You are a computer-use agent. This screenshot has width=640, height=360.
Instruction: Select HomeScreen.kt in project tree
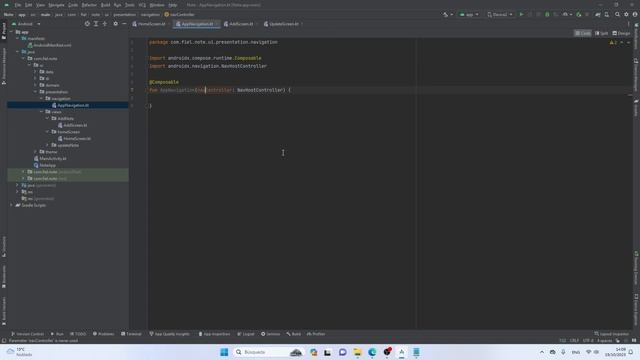click(x=74, y=139)
